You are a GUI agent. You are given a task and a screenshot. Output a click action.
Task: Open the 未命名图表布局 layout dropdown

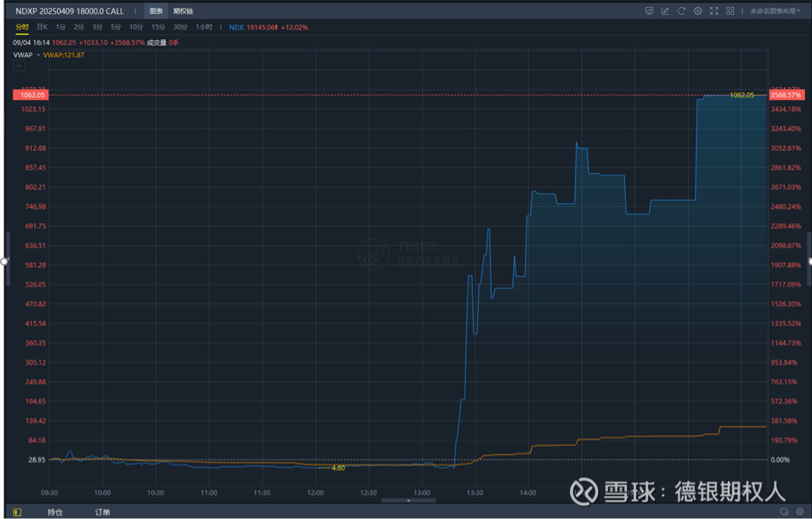tap(774, 11)
